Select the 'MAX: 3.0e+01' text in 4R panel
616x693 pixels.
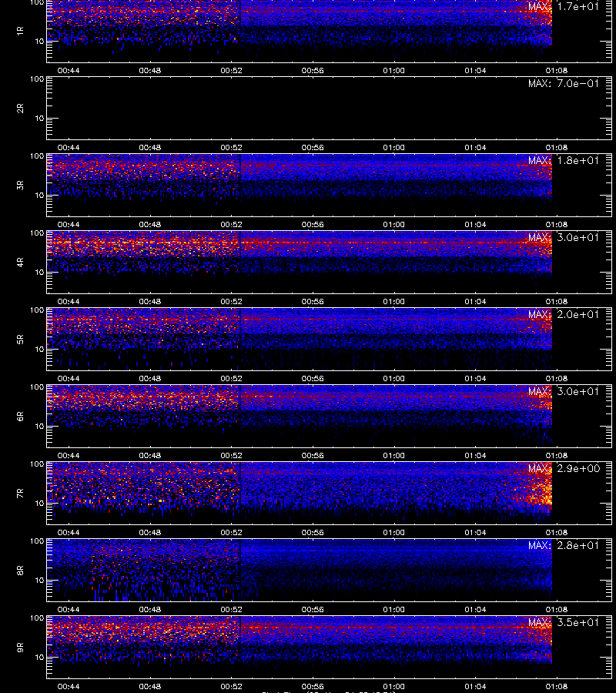coord(564,237)
